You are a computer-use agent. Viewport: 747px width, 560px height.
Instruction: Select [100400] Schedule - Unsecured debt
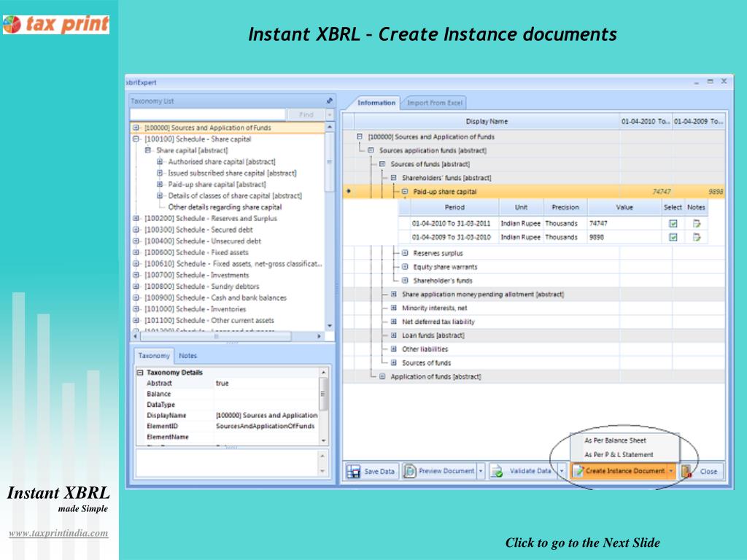(x=203, y=241)
